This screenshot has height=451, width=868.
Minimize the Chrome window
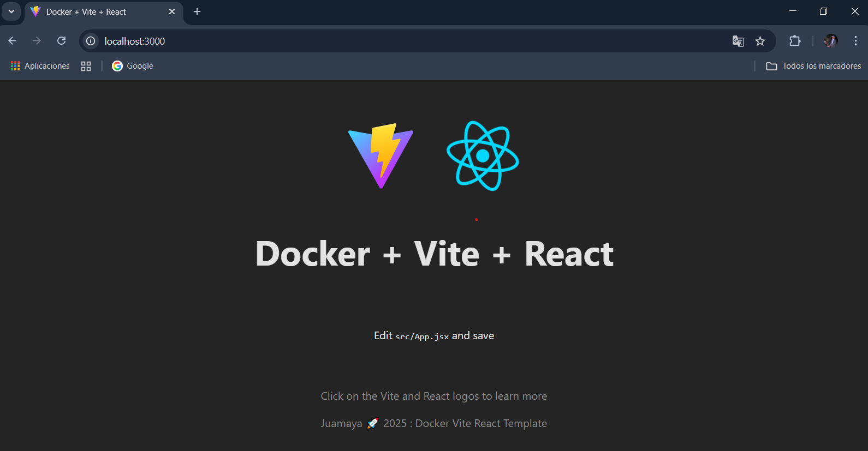(793, 11)
